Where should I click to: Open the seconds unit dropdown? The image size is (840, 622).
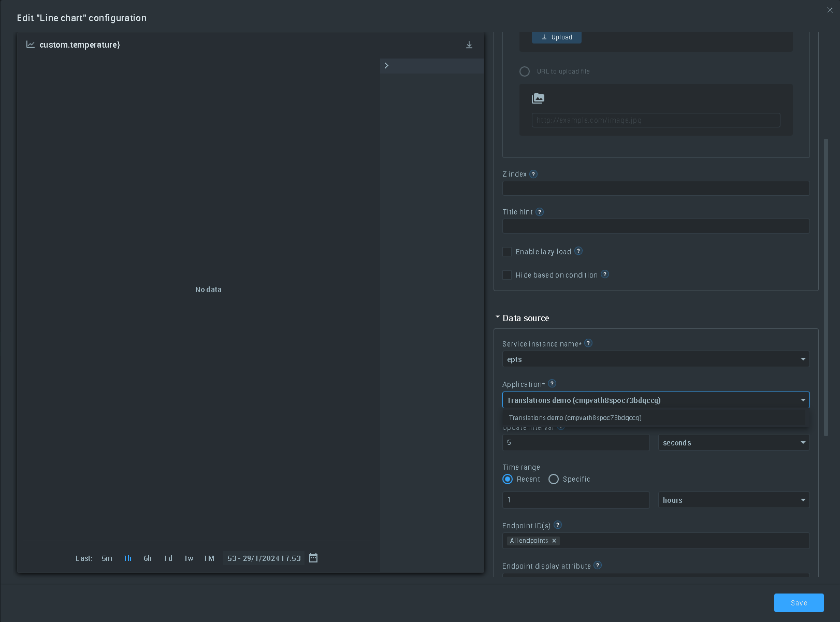(734, 442)
